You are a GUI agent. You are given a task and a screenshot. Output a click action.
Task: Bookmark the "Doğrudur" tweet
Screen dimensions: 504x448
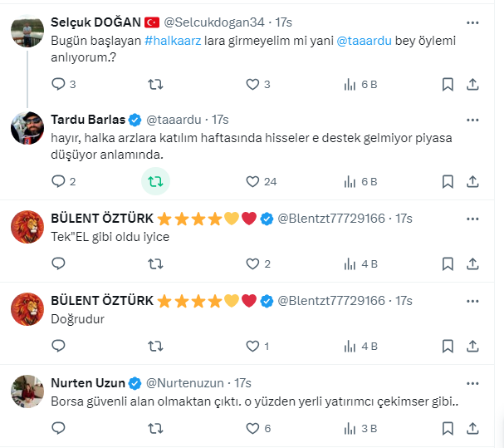point(448,346)
